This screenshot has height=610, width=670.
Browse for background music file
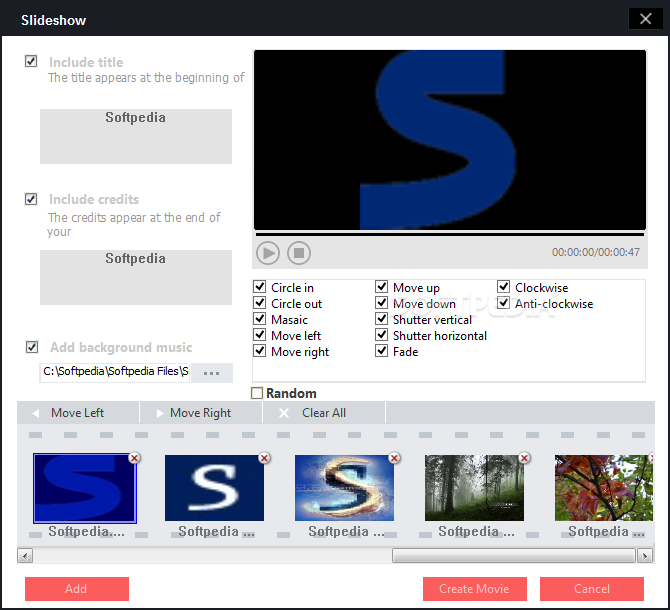(x=212, y=373)
